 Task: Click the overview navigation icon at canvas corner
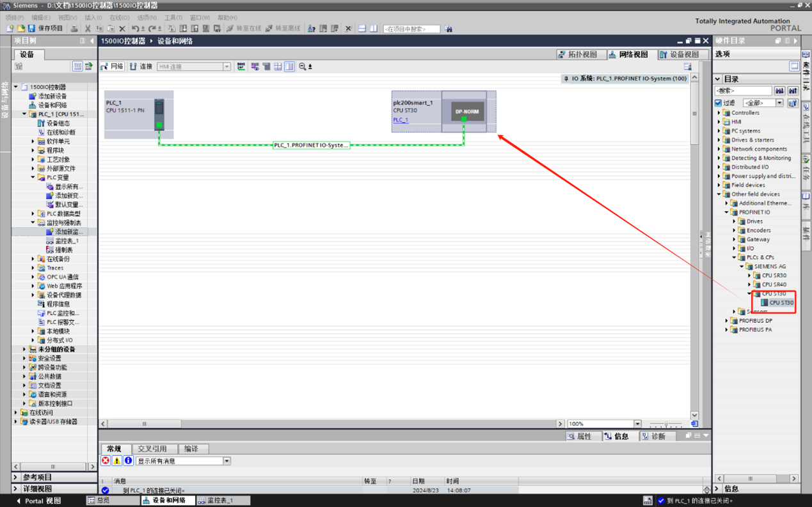694,424
